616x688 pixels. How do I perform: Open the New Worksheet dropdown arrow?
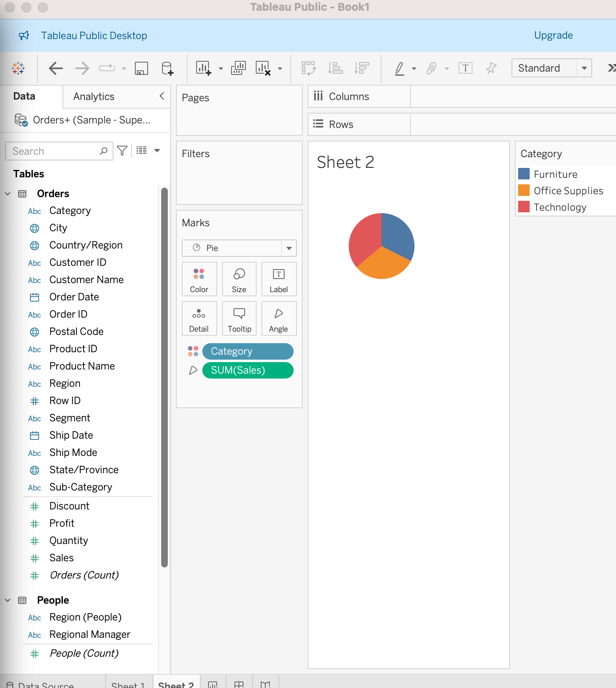pyautogui.click(x=221, y=69)
